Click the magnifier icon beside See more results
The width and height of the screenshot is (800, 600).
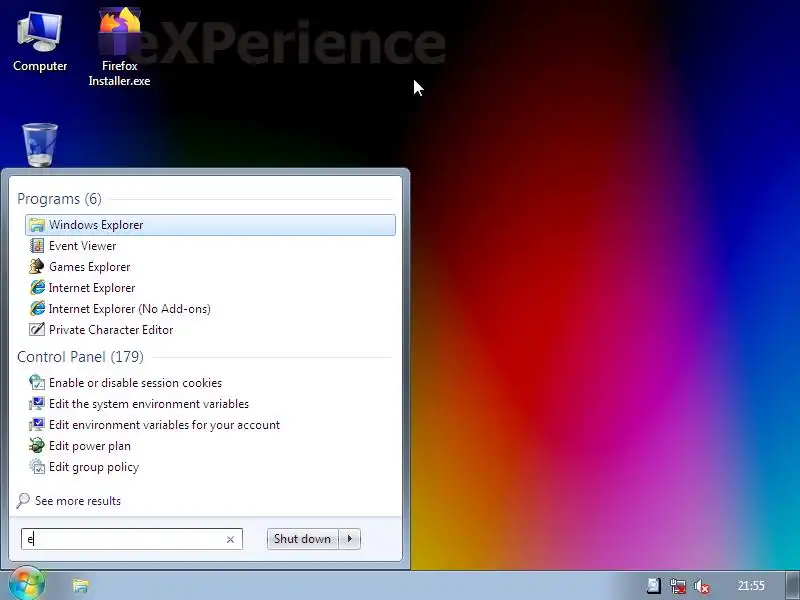click(x=23, y=501)
